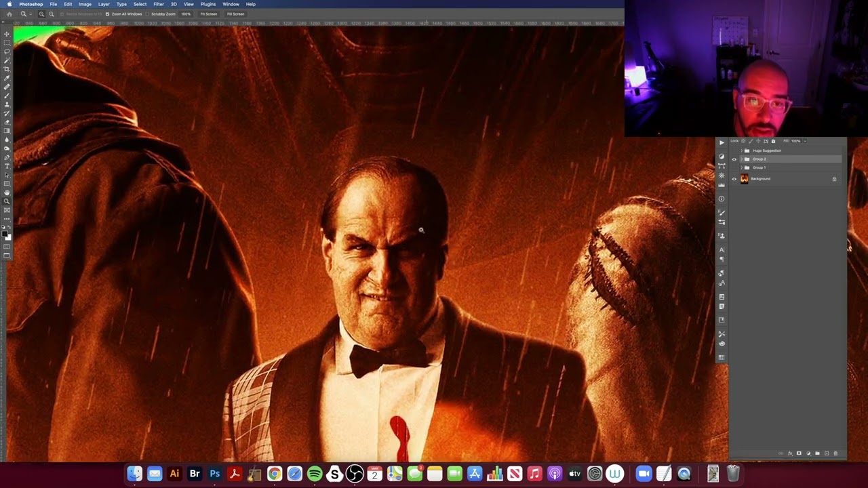
Task: Hide the Background layer visibility eye
Action: (734, 179)
